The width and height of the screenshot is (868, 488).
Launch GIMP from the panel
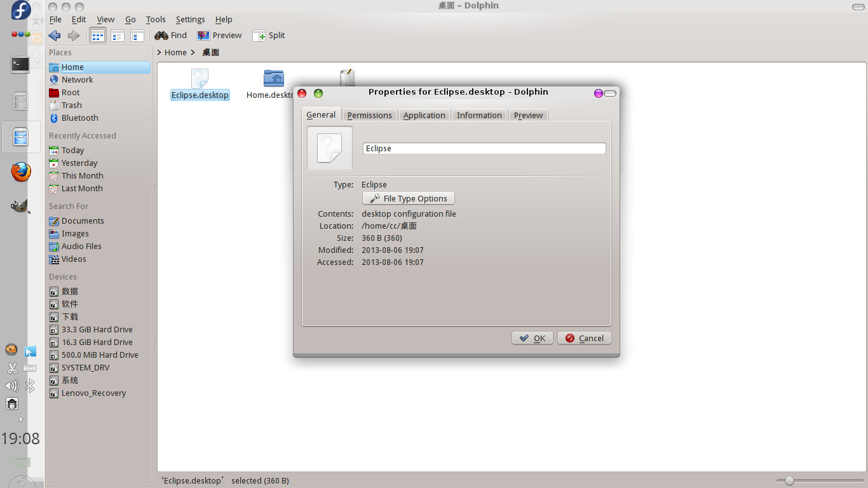coord(20,207)
